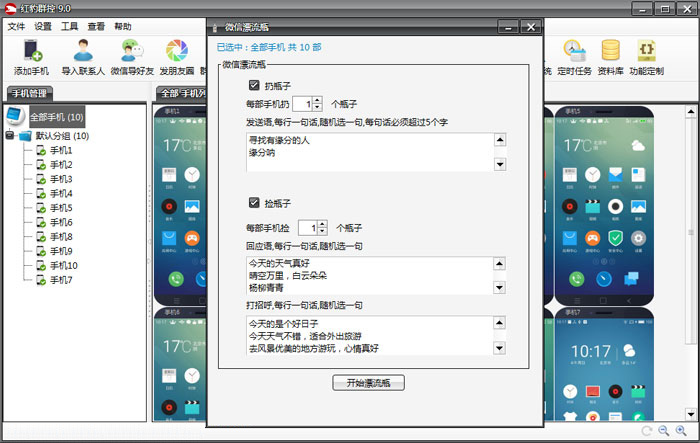Viewport: 700px width, 443px height.
Task: Minimize the 微信漂流瓶 dialog
Action: point(508,27)
